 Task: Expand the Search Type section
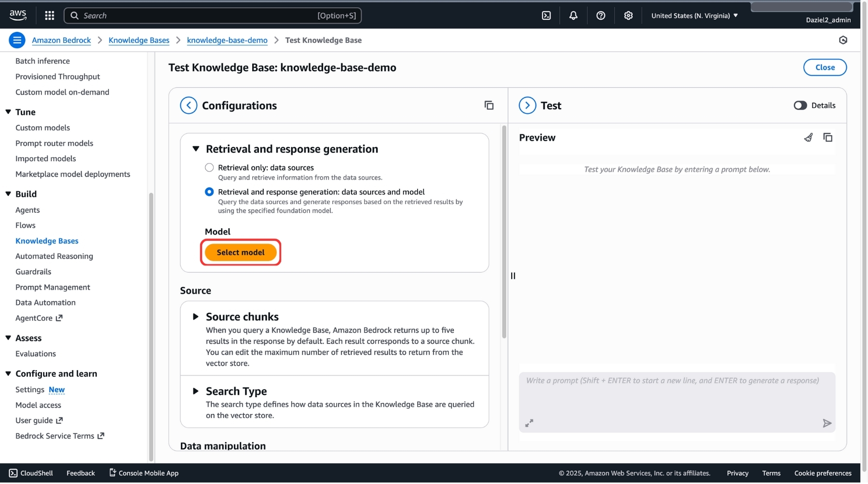(196, 391)
